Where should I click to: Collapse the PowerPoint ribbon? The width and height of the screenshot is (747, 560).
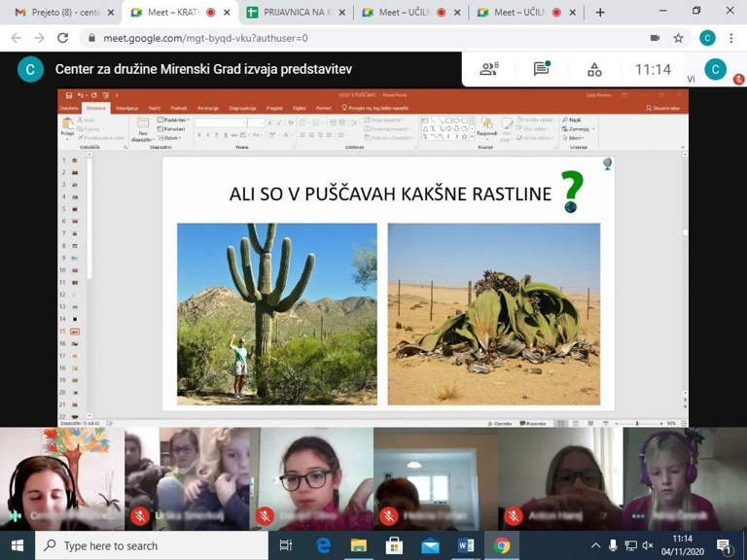[683, 147]
